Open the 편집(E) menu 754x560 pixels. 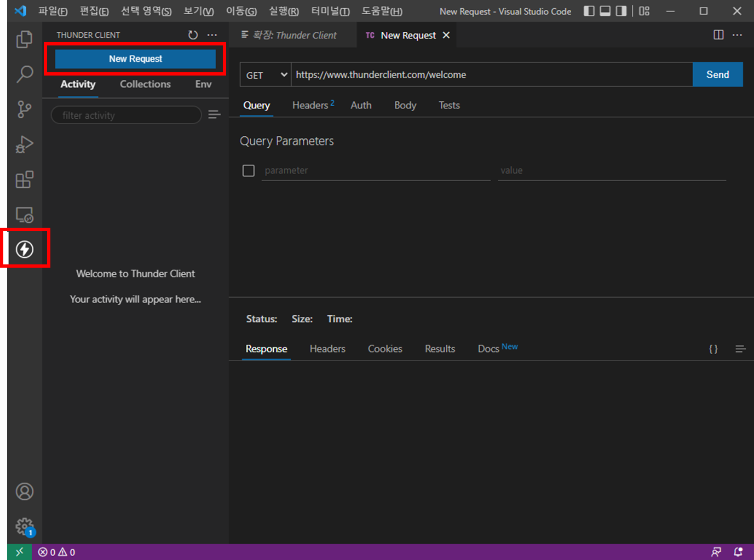pos(94,11)
